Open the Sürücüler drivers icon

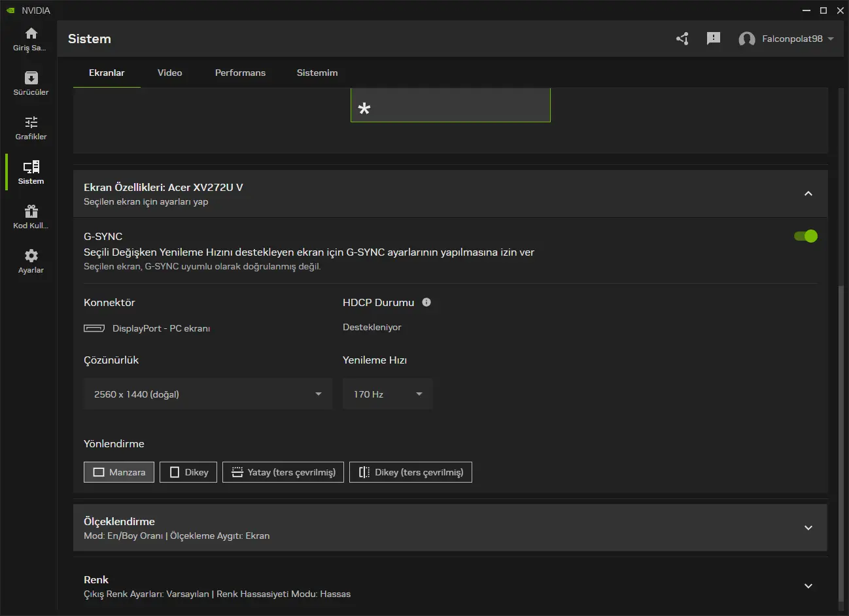pyautogui.click(x=31, y=78)
